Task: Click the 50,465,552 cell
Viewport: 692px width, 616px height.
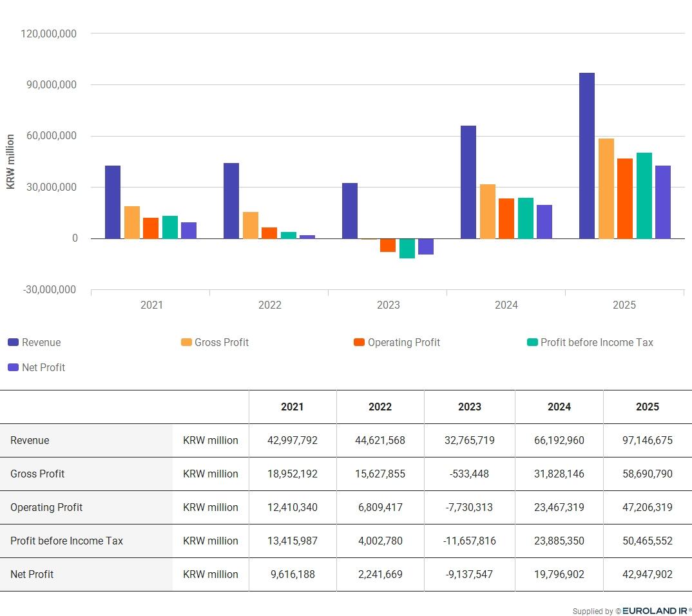Action: tap(648, 541)
